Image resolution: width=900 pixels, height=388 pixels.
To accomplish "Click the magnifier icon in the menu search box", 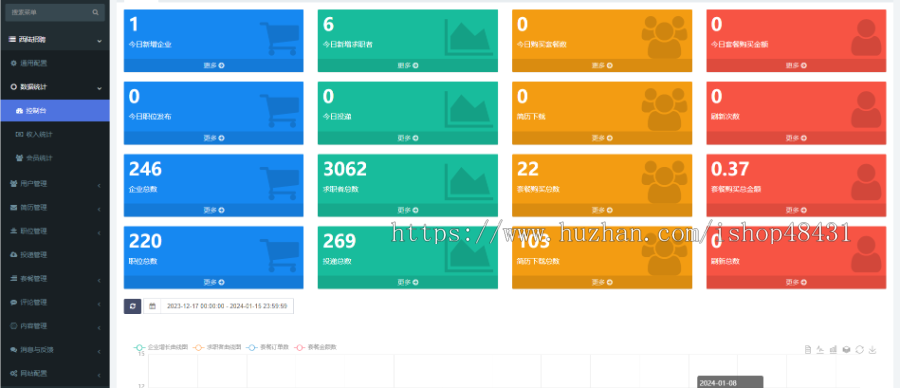I will (95, 12).
